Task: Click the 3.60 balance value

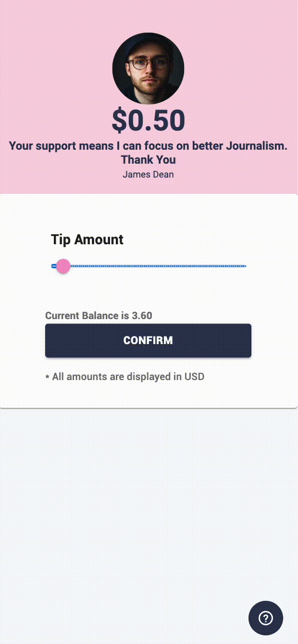Action: [142, 316]
